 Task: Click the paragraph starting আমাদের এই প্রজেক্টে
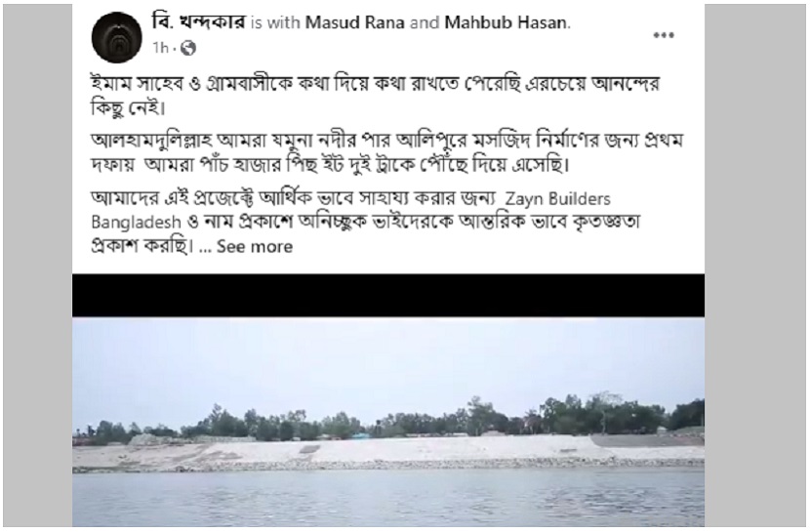(x=366, y=223)
